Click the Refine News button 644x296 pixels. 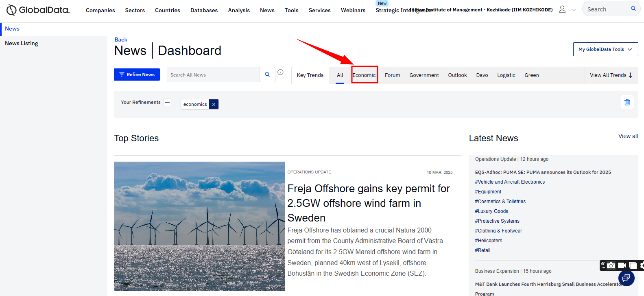[137, 75]
